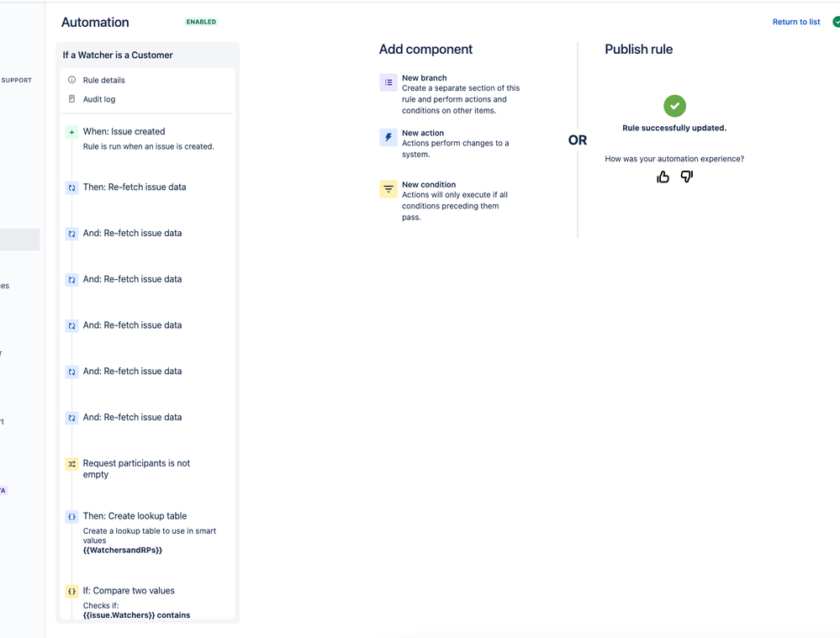Open the Return to list link
The width and height of the screenshot is (840, 638).
tap(796, 21)
